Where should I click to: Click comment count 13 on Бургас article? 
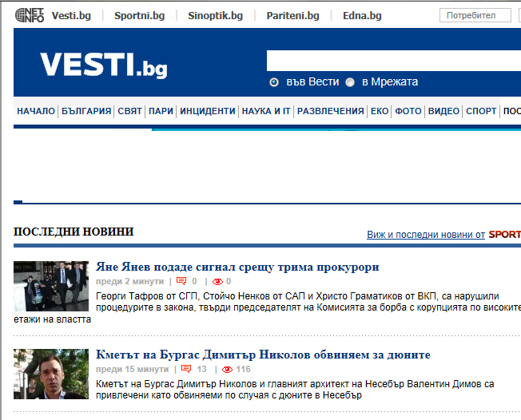click(201, 369)
